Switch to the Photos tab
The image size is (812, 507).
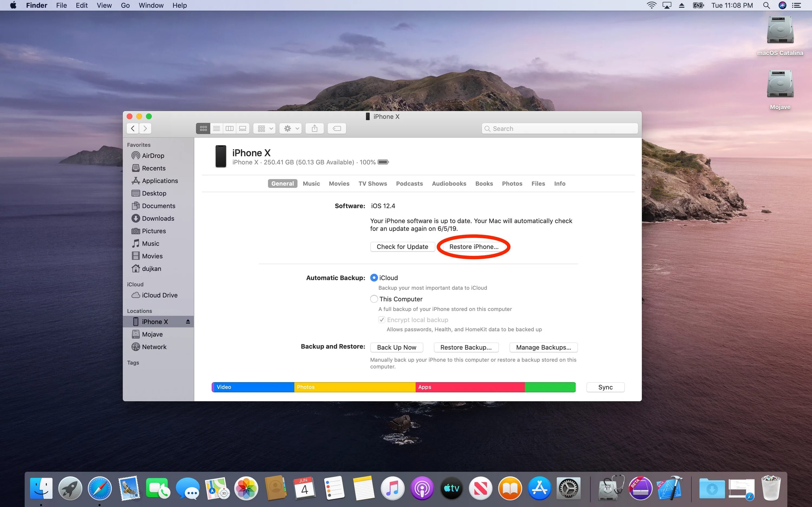[x=512, y=183]
